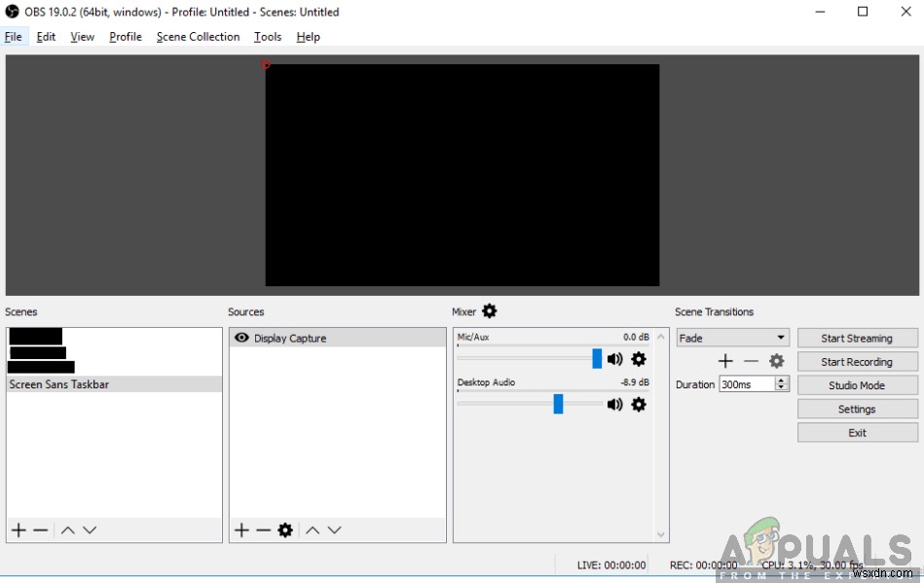This screenshot has width=924, height=583.
Task: Click Start Streaming
Action: coord(857,338)
